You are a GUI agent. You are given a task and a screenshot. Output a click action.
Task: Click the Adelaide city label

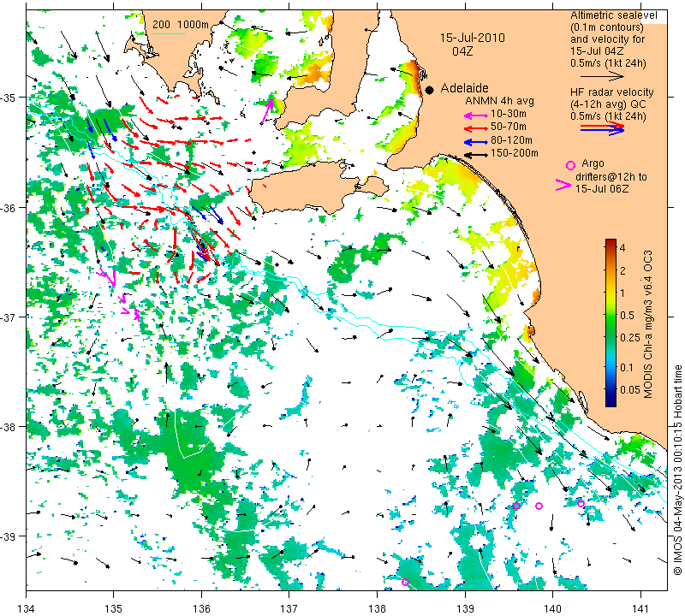464,88
